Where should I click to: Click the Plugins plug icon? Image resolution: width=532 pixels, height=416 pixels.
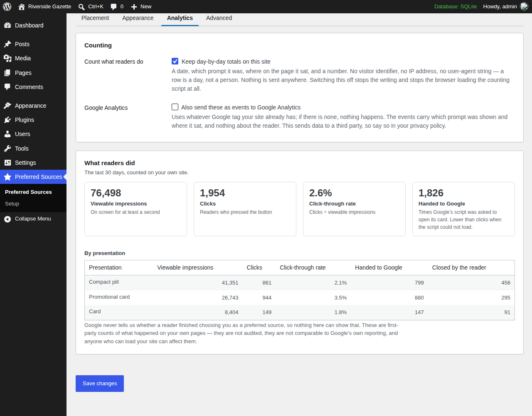point(7,120)
